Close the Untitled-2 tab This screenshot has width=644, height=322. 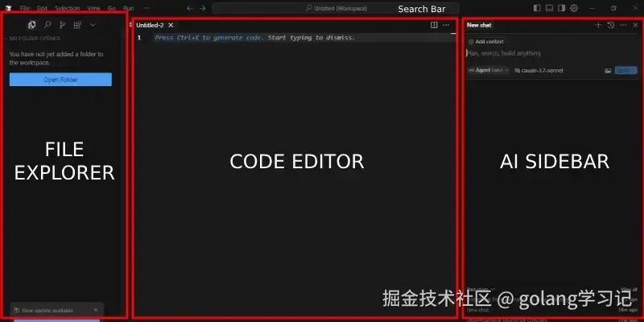171,25
